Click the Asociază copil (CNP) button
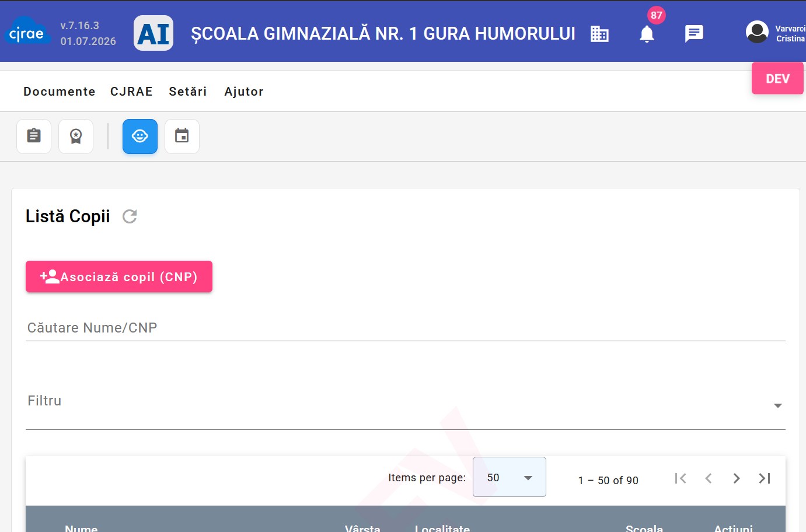 119,276
